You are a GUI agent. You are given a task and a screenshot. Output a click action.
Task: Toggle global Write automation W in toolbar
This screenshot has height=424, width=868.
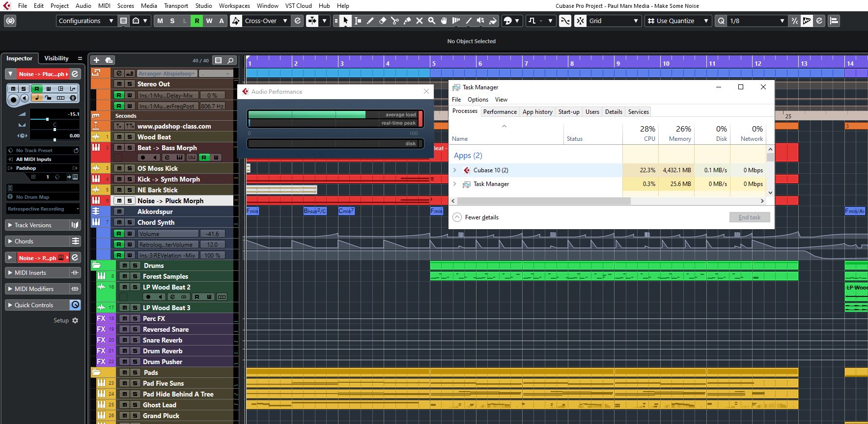pos(209,21)
